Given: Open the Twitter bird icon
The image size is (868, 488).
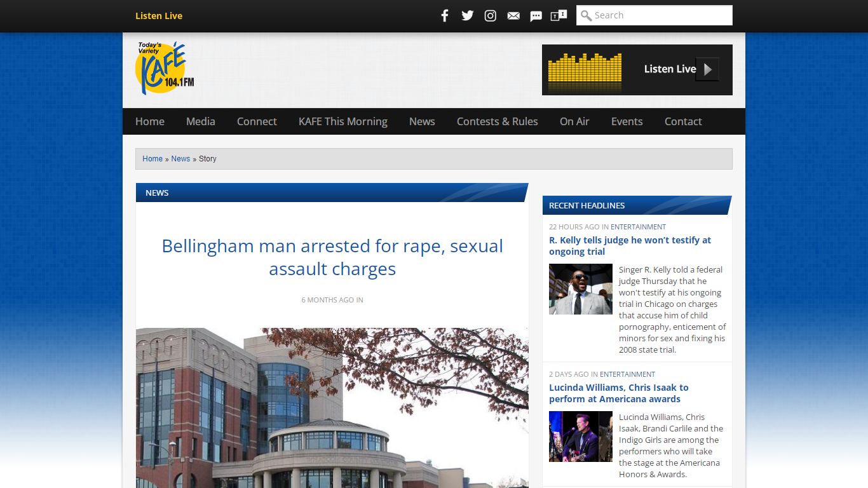Looking at the screenshot, I should click(468, 16).
